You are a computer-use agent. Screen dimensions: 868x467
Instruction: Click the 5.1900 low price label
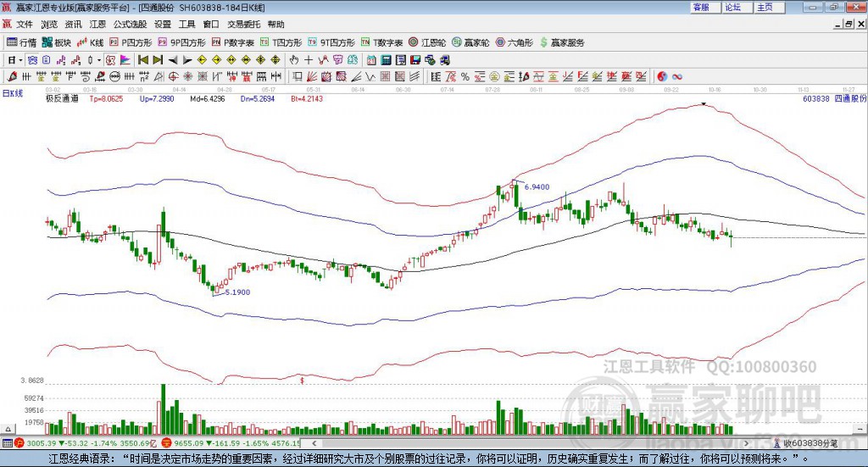(x=237, y=292)
